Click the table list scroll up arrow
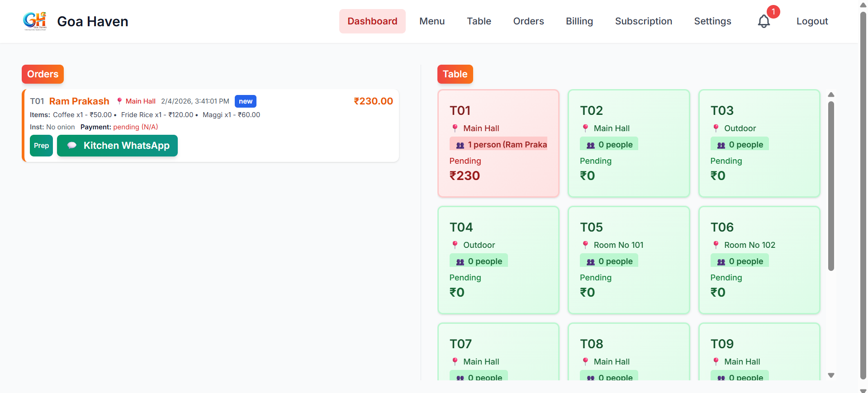Screen dimensions: 868x393 tap(831, 95)
